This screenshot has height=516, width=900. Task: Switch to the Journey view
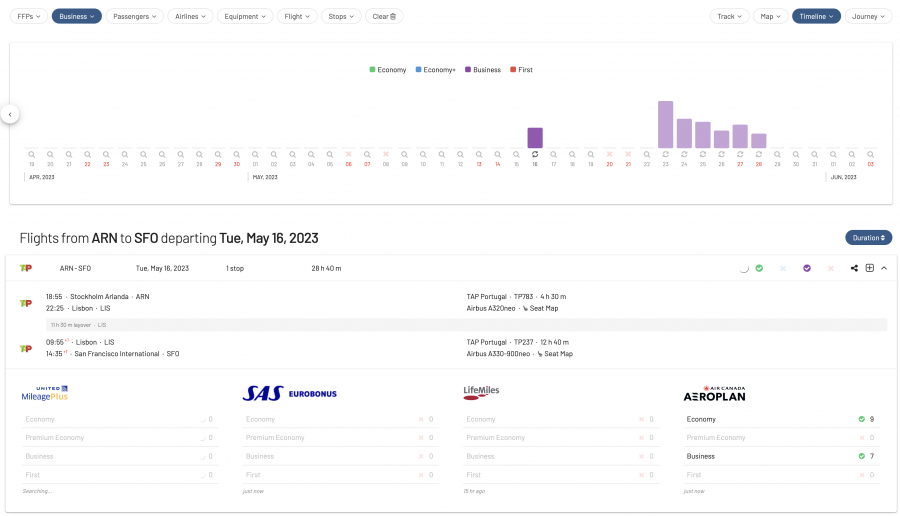[x=868, y=16]
